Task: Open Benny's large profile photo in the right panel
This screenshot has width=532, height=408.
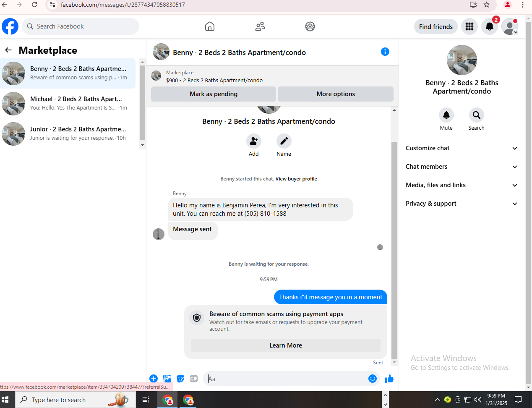Action: [462, 60]
